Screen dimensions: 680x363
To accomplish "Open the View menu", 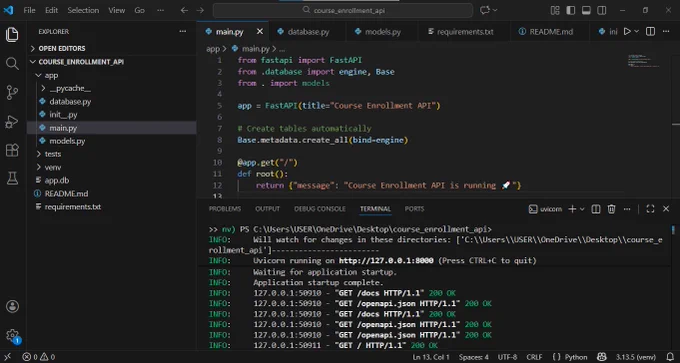I will coord(117,10).
